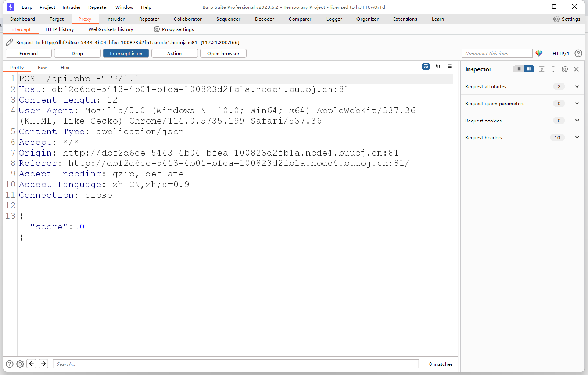588x375 pixels.
Task: Open the Window menu
Action: click(124, 7)
